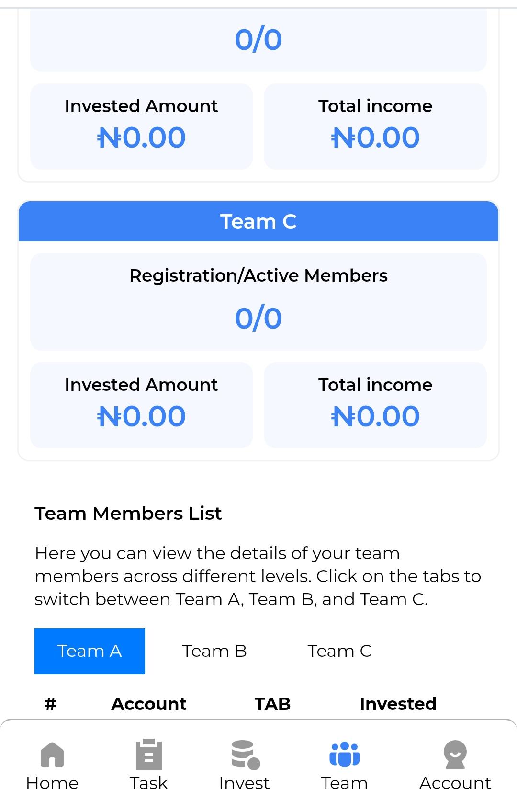Click the Team Members List heading
The height and width of the screenshot is (812, 517).
128,513
